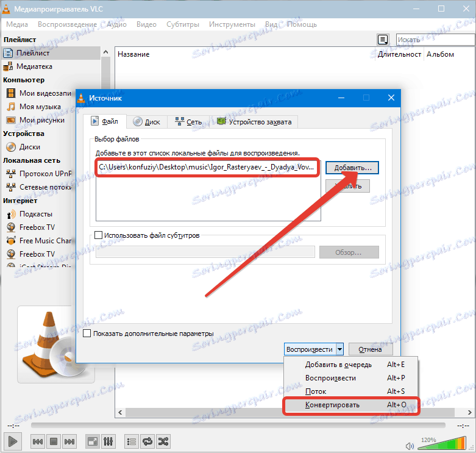Select Плейлист in the sidebar
Viewport: 476px width, 453px height.
[51, 53]
